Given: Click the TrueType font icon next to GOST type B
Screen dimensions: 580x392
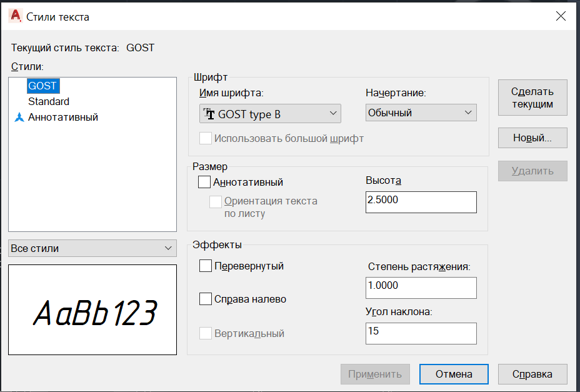Looking at the screenshot, I should [209, 114].
